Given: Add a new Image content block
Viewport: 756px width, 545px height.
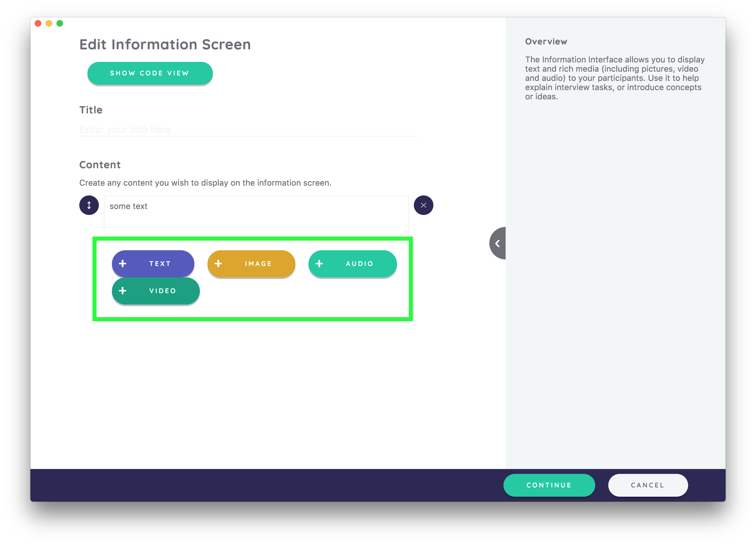Looking at the screenshot, I should (x=251, y=264).
